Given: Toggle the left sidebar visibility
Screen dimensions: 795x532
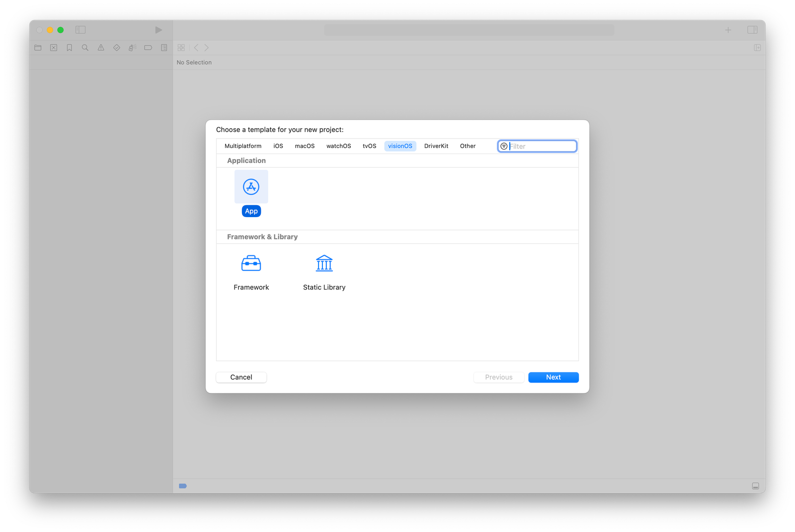Looking at the screenshot, I should tap(80, 30).
